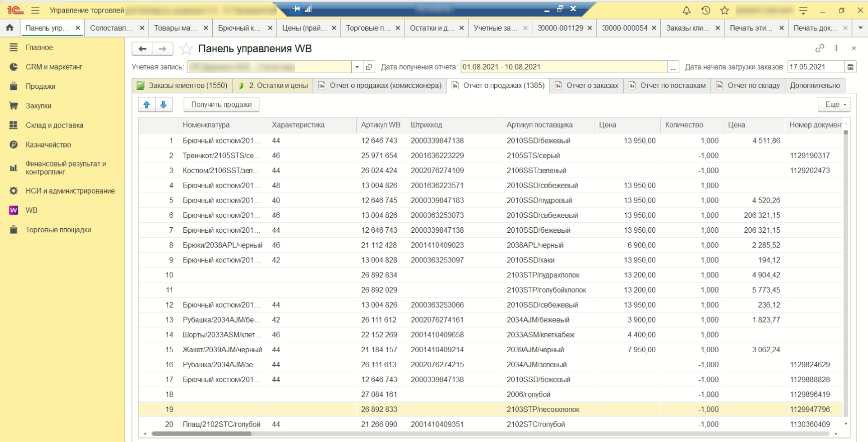Expand the account dropdown list
Image resolution: width=868 pixels, height=442 pixels.
coord(357,67)
